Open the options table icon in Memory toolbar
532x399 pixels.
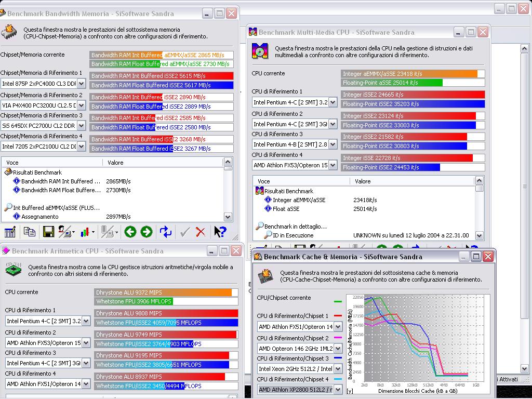pos(10,232)
